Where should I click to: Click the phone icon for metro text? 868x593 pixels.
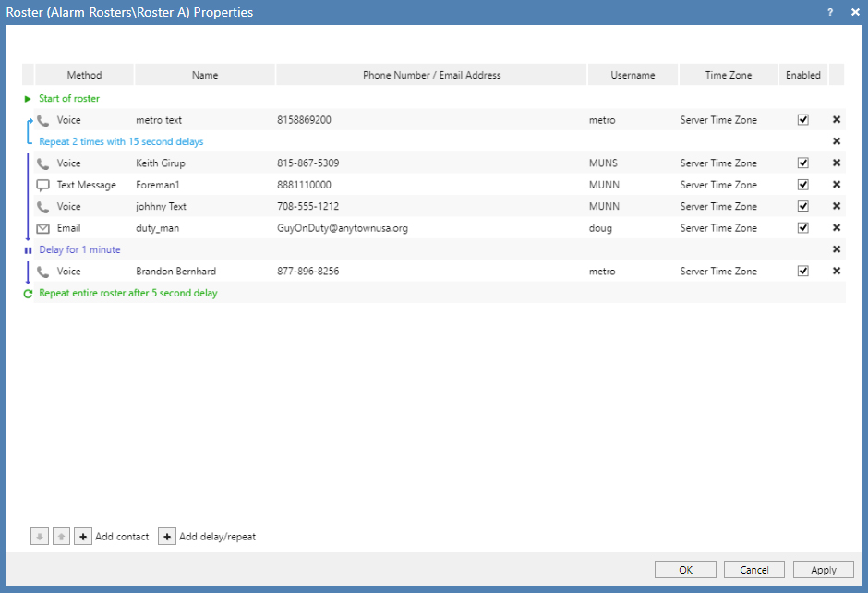(43, 120)
